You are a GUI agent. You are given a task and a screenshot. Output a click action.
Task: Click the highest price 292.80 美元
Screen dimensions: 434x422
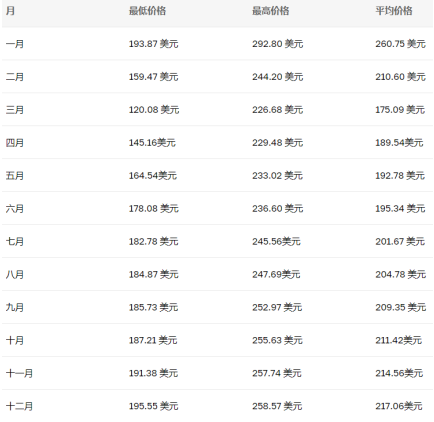(278, 44)
